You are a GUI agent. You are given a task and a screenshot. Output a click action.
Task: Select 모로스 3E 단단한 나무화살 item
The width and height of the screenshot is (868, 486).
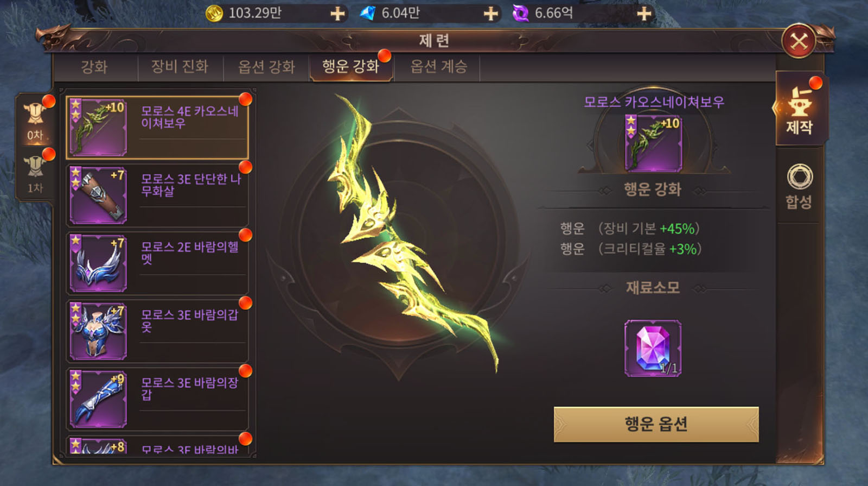[157, 195]
